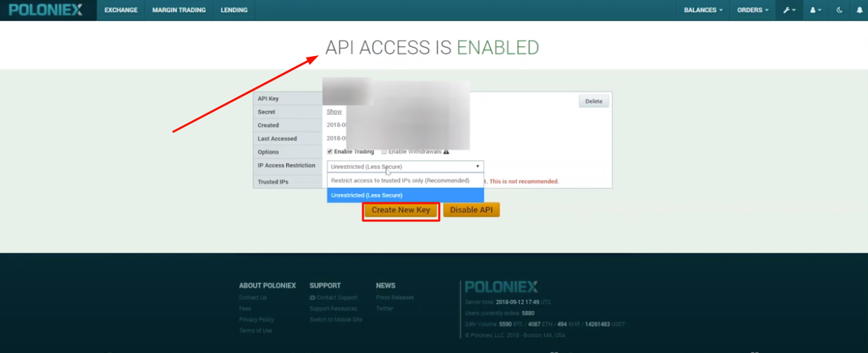Click the footer Poloniex logo

(501, 286)
